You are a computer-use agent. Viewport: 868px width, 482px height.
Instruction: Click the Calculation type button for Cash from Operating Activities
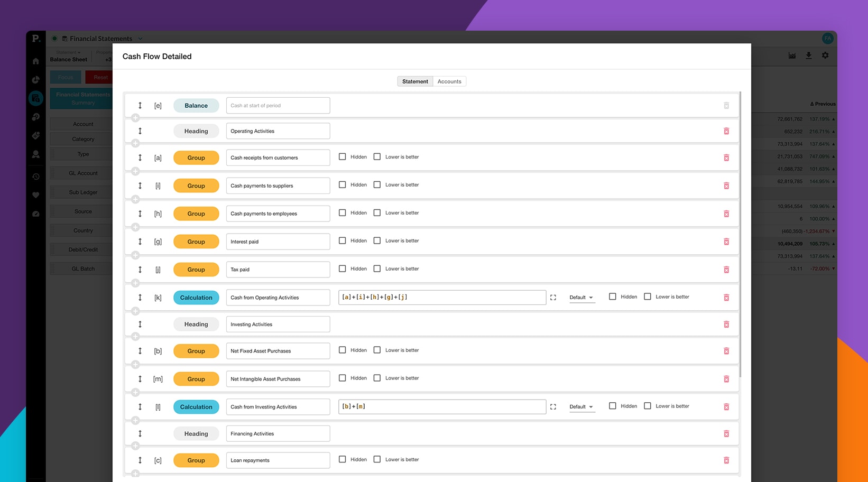[196, 298]
